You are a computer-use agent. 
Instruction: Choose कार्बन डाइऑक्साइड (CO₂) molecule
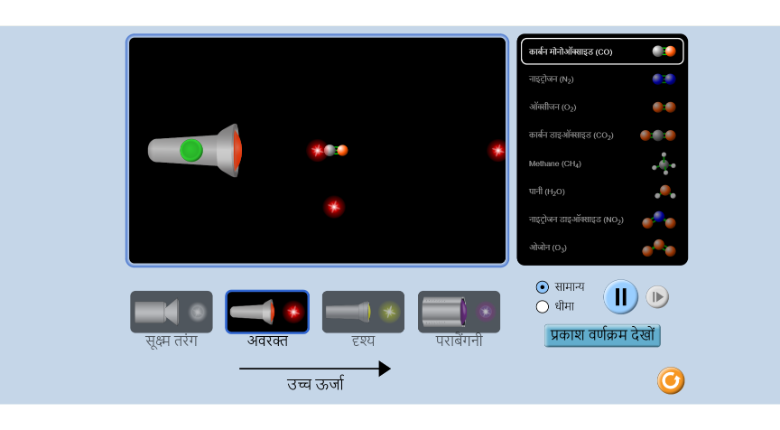602,135
